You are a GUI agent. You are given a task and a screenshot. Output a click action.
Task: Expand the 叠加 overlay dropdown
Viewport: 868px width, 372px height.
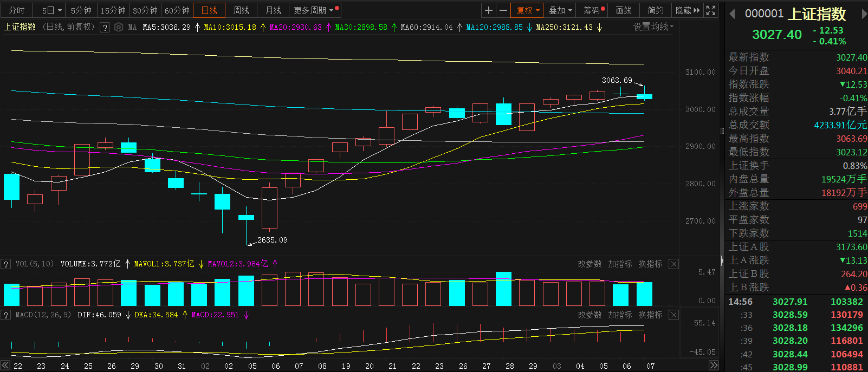coord(560,10)
